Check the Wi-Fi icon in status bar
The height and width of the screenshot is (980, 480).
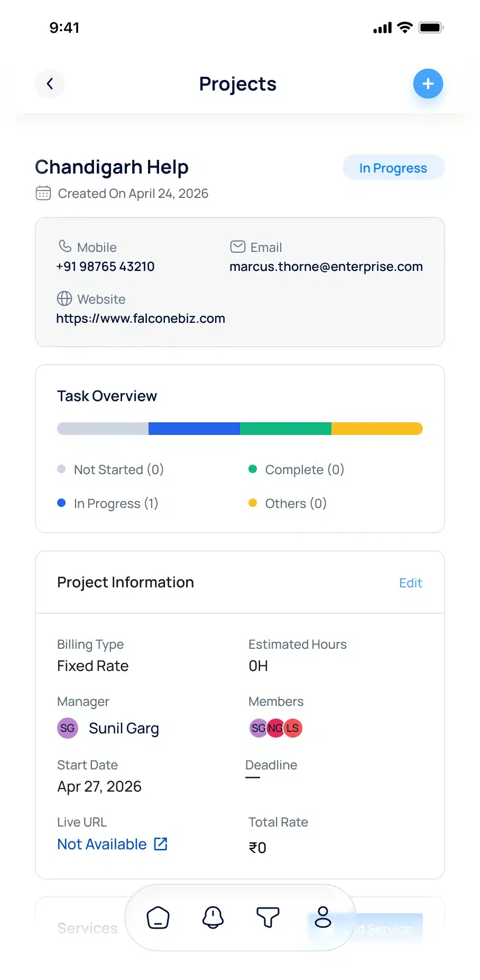point(405,28)
